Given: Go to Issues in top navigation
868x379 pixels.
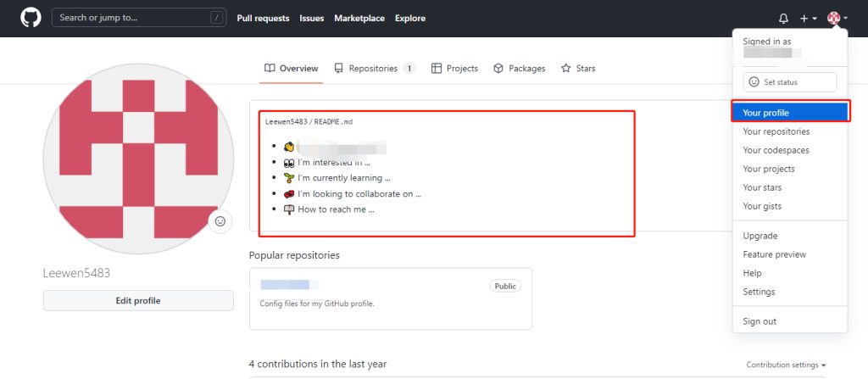Looking at the screenshot, I should coord(312,19).
